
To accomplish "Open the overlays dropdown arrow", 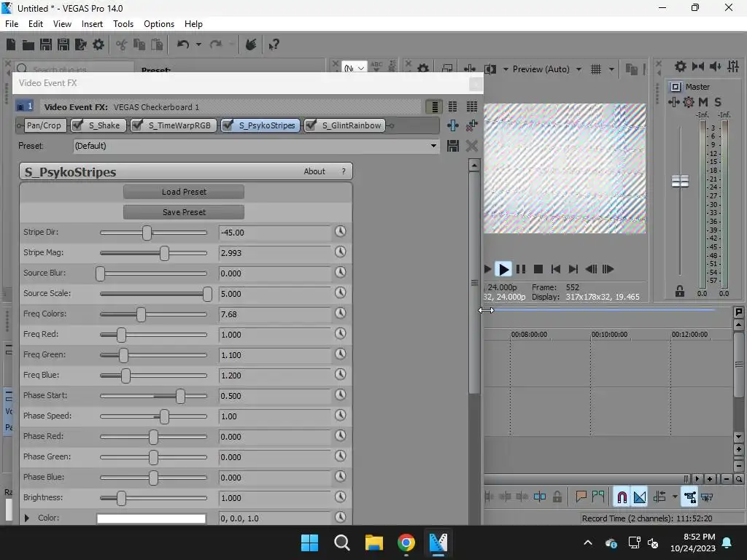I will click(x=611, y=69).
